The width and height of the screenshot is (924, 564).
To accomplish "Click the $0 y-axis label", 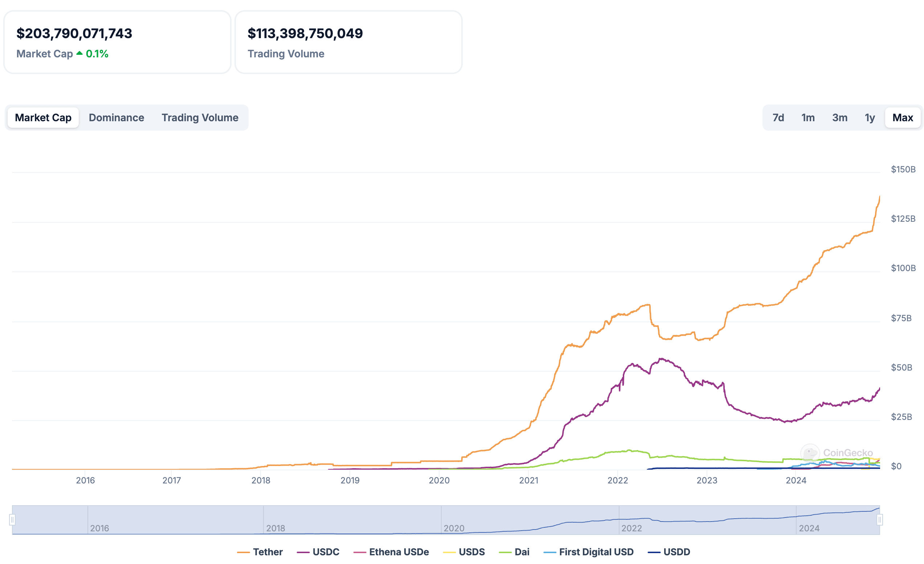I will (896, 466).
